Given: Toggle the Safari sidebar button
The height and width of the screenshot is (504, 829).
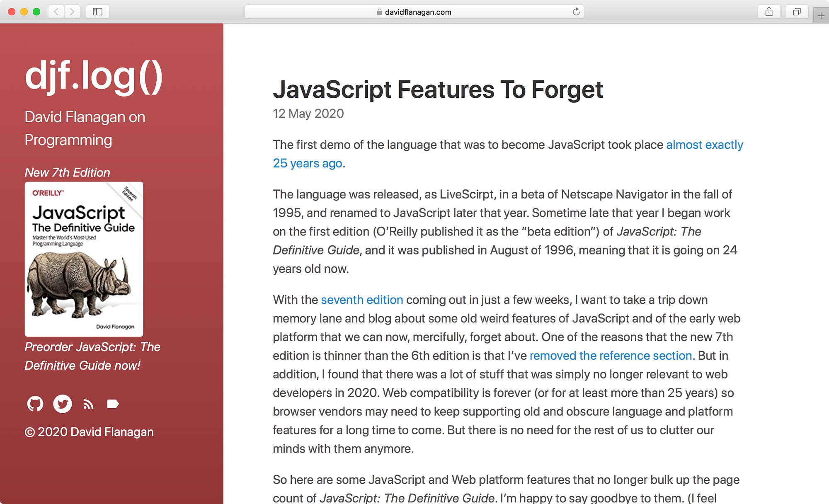Looking at the screenshot, I should point(97,12).
